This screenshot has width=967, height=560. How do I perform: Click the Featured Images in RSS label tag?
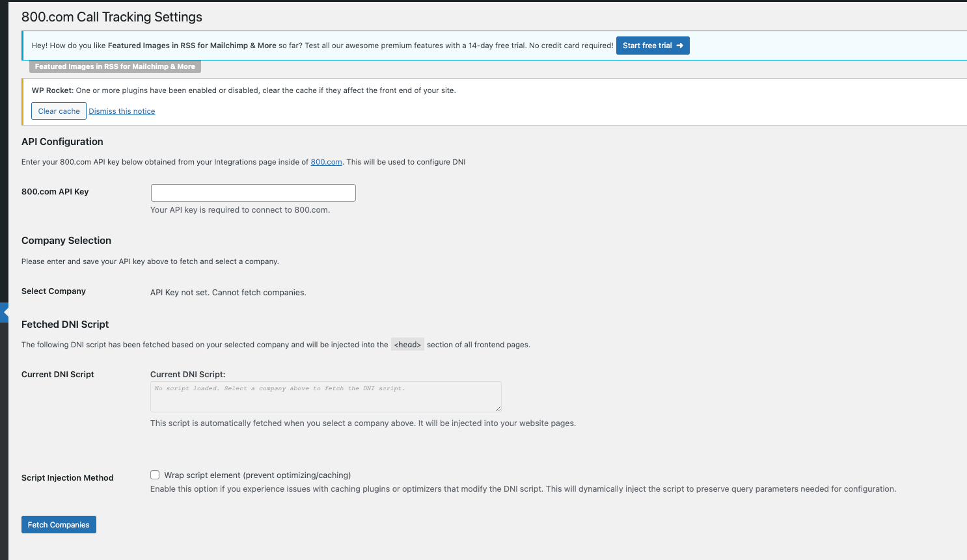[x=115, y=66]
